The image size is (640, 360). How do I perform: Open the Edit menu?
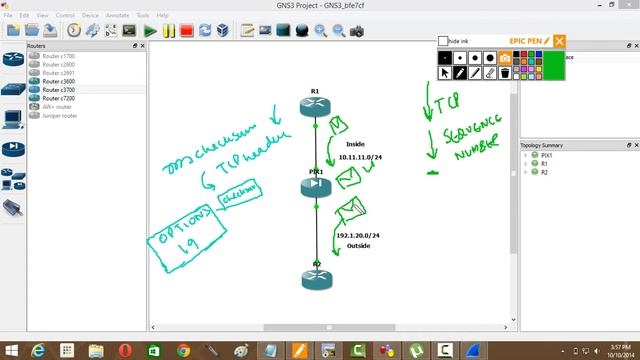(x=24, y=15)
